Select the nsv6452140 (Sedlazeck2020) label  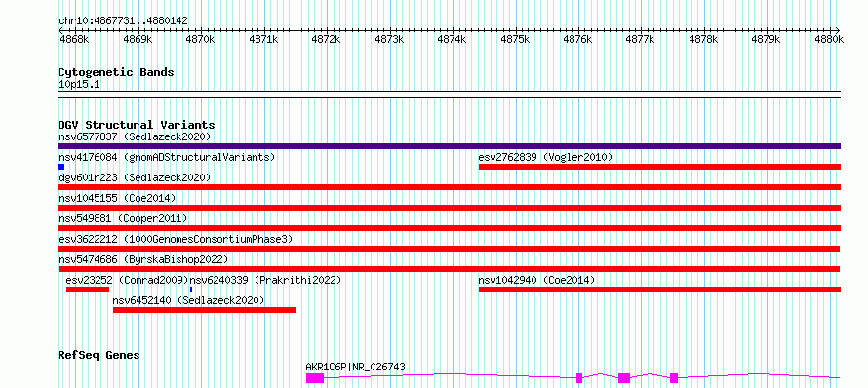coord(189,300)
